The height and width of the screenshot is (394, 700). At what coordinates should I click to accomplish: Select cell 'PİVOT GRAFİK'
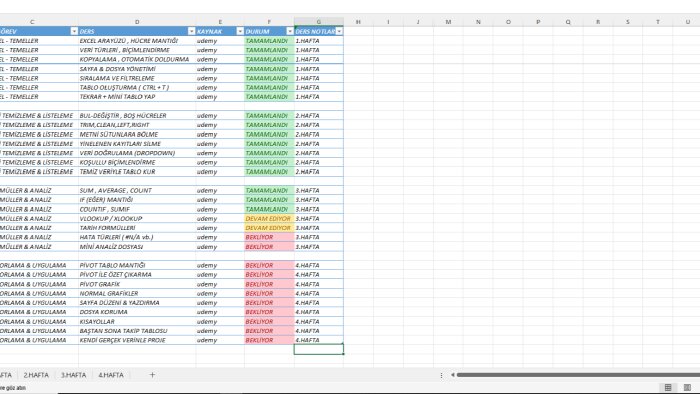point(137,284)
